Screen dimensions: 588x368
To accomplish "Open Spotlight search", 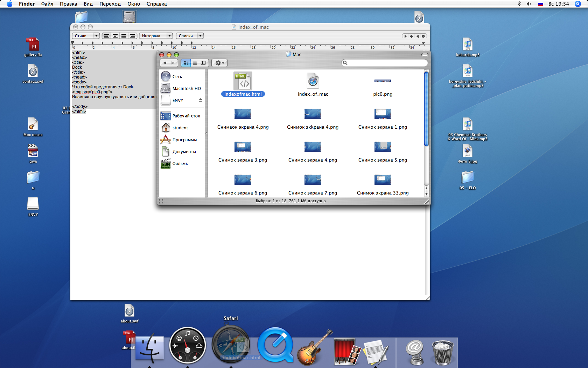I will [578, 4].
